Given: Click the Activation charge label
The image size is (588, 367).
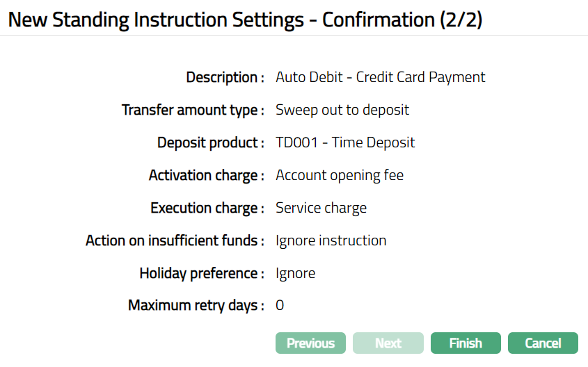Looking at the screenshot, I should click(206, 175).
